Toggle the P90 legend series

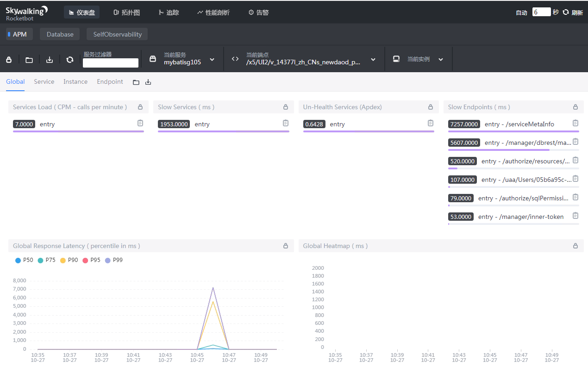click(x=69, y=261)
